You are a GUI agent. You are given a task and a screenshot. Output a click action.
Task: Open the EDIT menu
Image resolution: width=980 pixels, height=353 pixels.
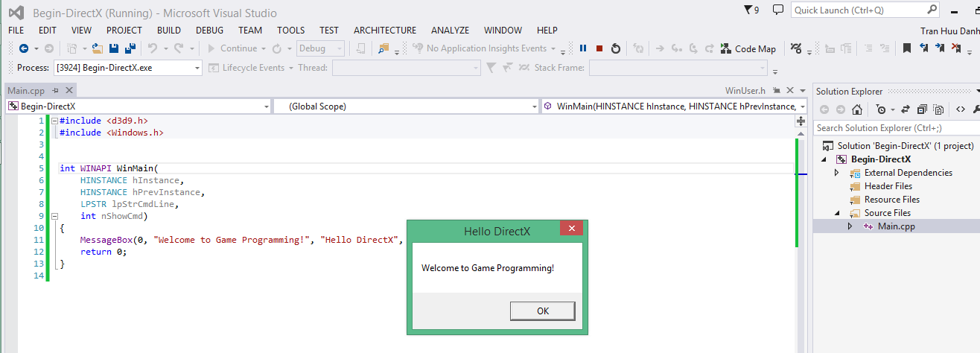coord(48,31)
